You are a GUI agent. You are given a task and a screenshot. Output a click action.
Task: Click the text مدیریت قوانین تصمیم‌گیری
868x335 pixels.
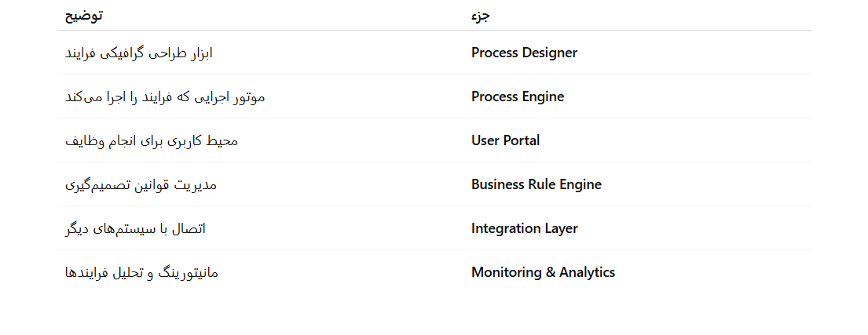coord(140,184)
